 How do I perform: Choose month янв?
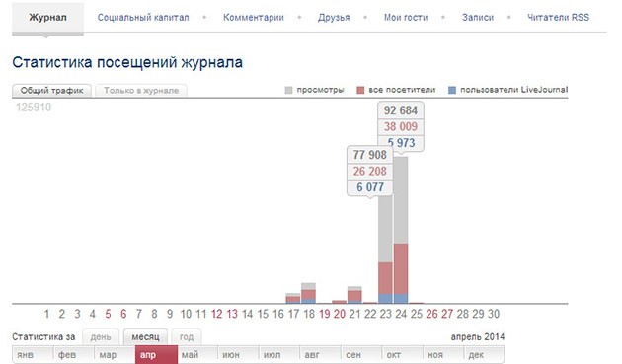coord(33,354)
